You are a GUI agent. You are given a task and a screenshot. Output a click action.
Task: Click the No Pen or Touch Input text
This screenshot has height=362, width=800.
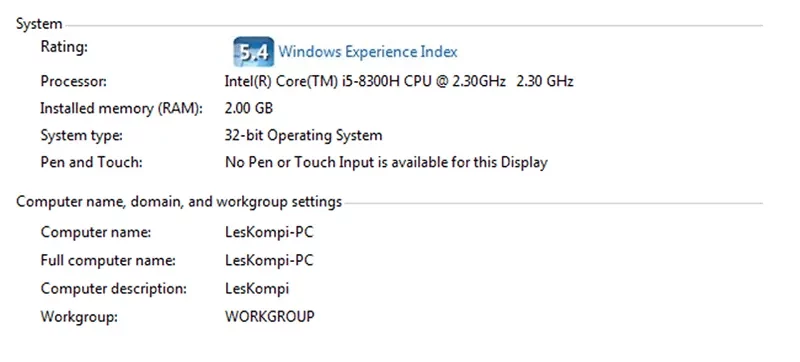[386, 162]
